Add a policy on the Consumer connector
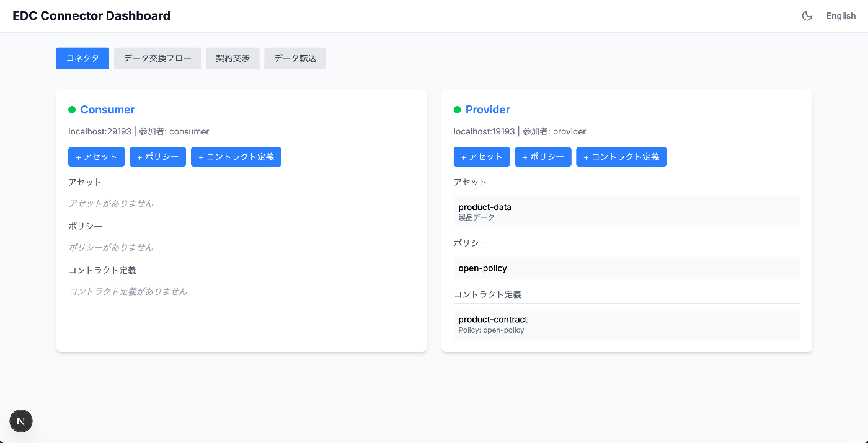The height and width of the screenshot is (443, 868). click(x=157, y=157)
